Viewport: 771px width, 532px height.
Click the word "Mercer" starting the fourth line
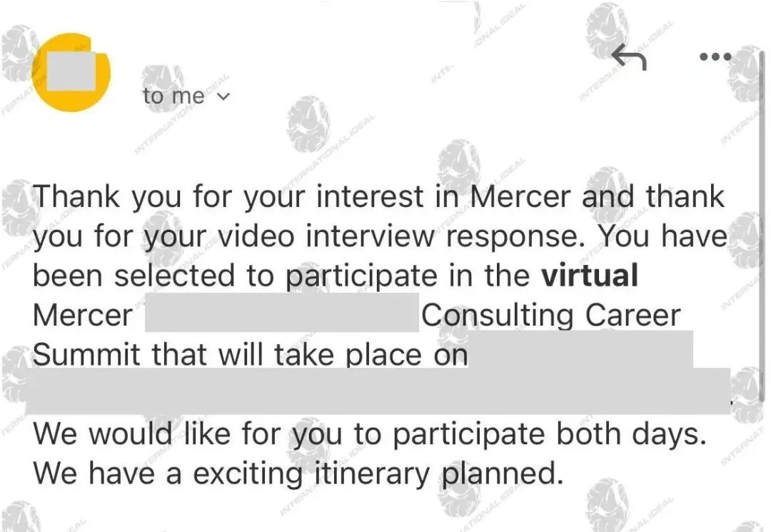click(x=83, y=315)
